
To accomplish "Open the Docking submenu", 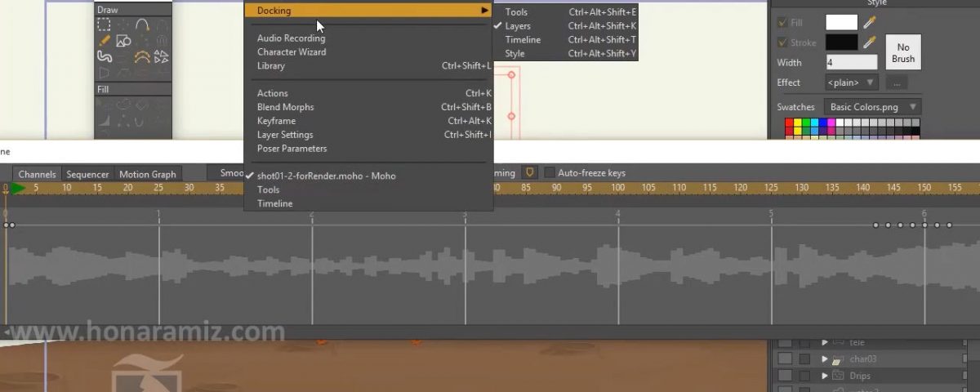I will [x=368, y=11].
